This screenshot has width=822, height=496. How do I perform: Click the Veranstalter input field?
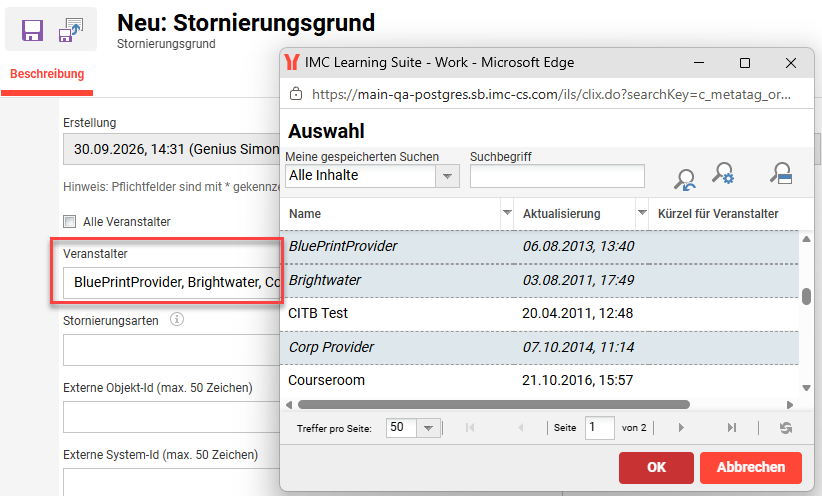pyautogui.click(x=172, y=283)
